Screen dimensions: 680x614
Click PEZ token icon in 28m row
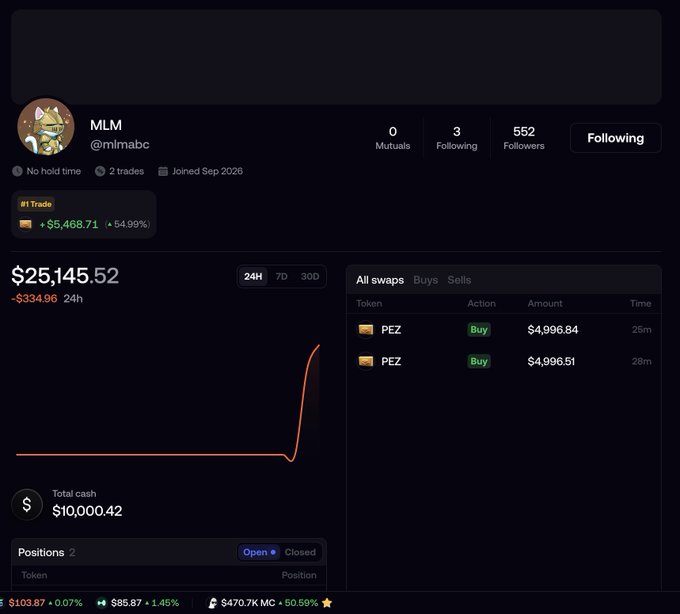coord(366,361)
